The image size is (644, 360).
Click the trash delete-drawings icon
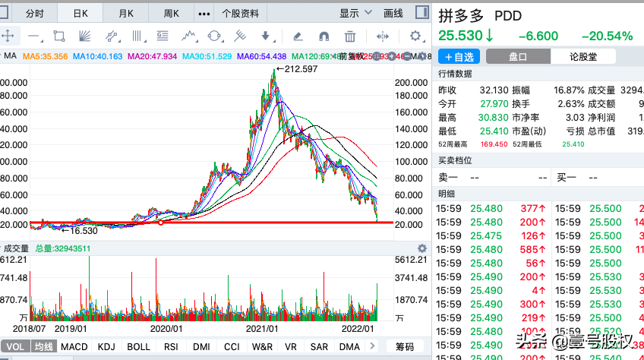click(x=350, y=36)
